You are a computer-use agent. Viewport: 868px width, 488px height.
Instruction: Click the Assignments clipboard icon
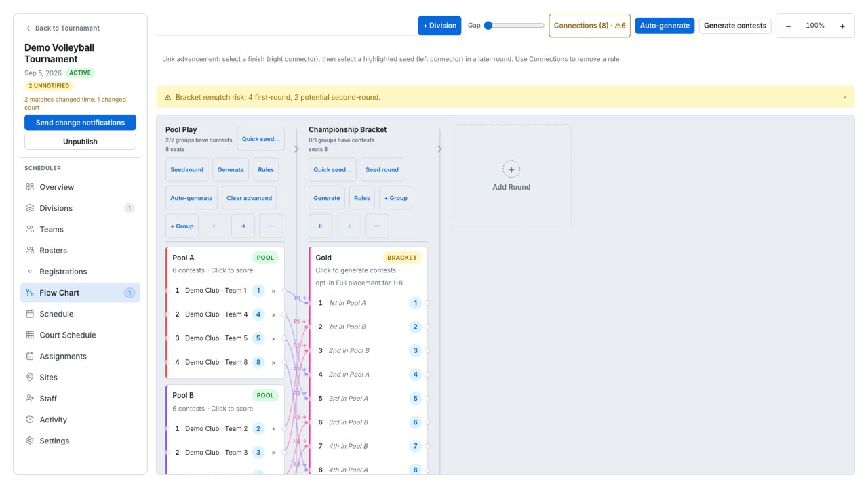pyautogui.click(x=30, y=356)
